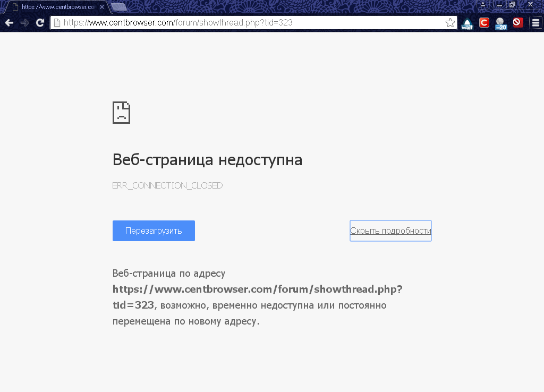
Task: Click the bold URL in error details
Action: (258, 297)
